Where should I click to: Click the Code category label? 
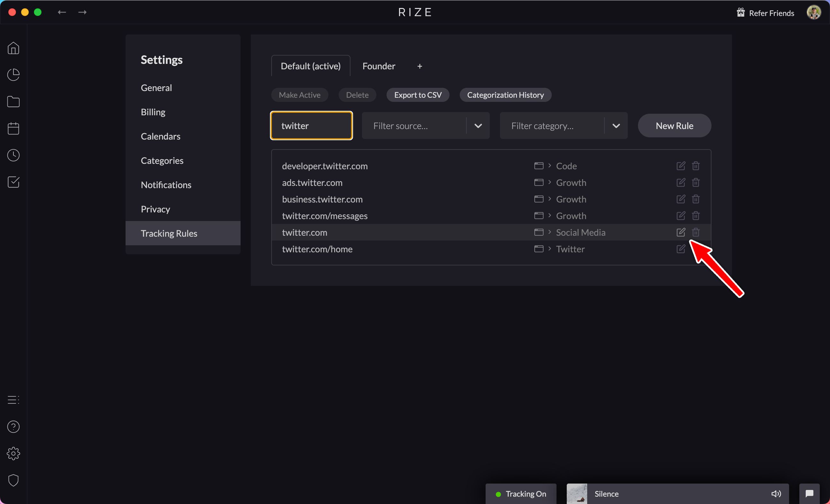coord(566,166)
